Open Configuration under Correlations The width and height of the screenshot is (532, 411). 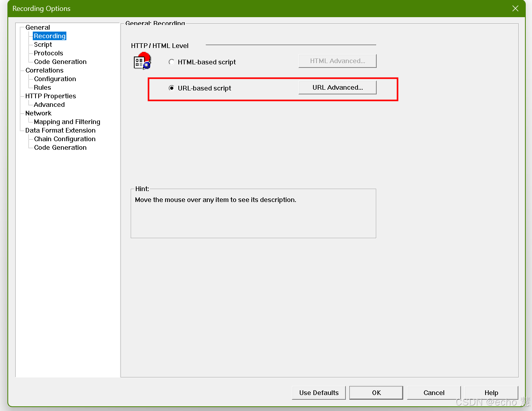click(x=55, y=79)
